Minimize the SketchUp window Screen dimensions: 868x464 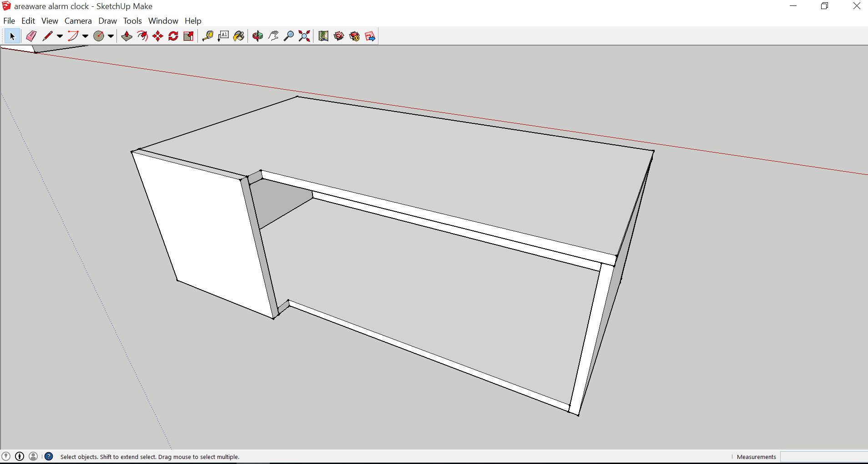(x=793, y=6)
